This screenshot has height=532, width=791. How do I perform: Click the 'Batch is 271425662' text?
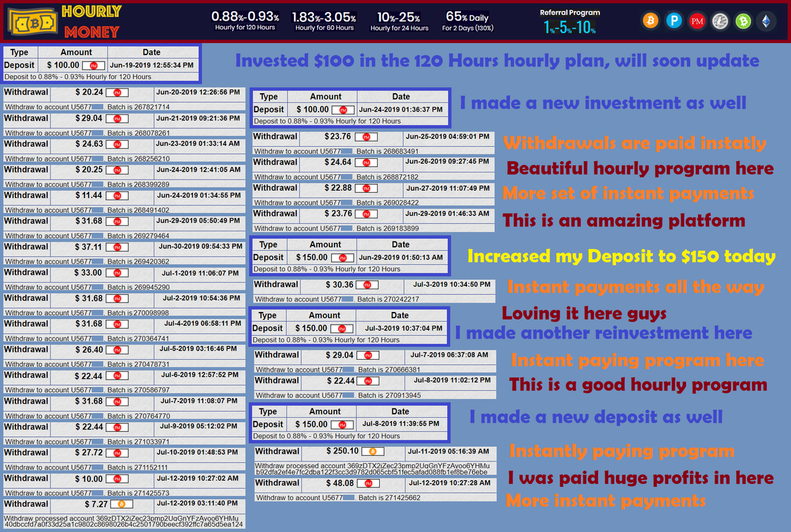[x=389, y=497]
